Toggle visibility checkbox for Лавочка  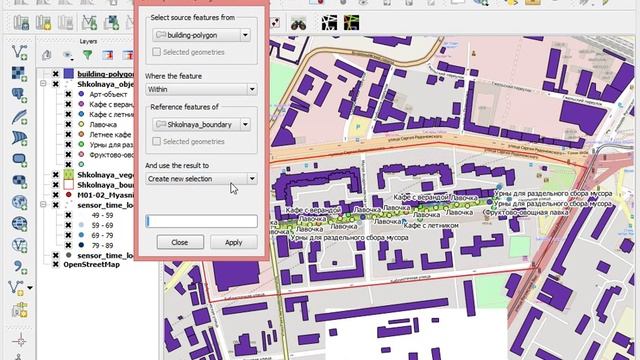click(68, 124)
